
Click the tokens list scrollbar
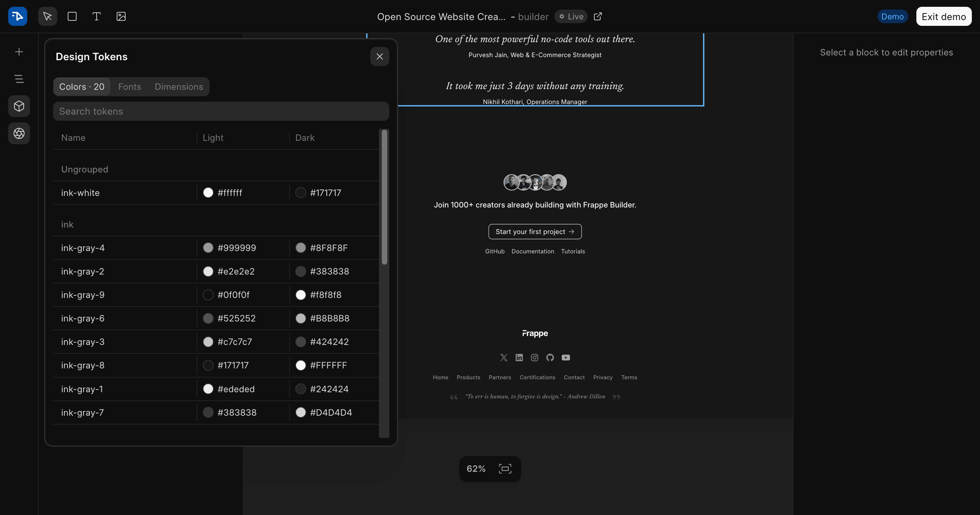[x=384, y=197]
